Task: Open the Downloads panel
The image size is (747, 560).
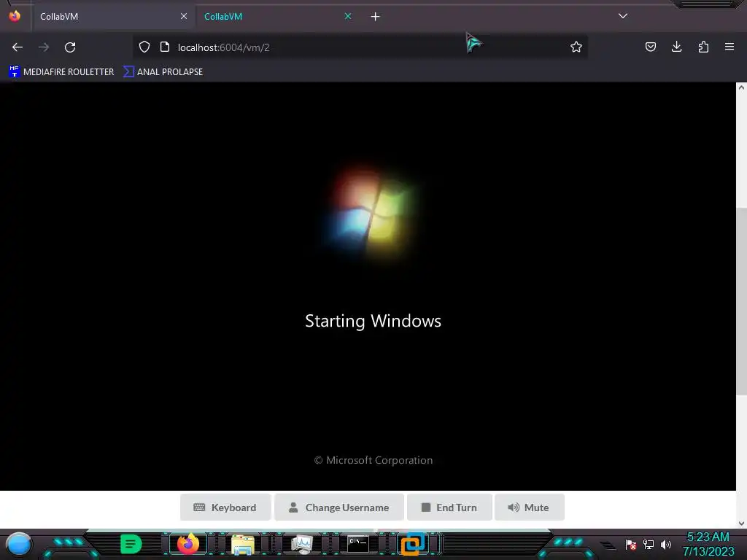Action: 676,47
